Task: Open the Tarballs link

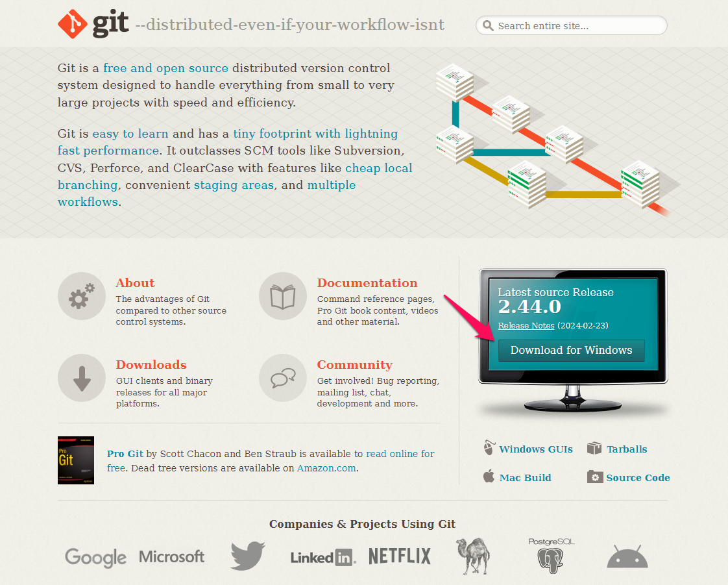Action: pos(627,449)
